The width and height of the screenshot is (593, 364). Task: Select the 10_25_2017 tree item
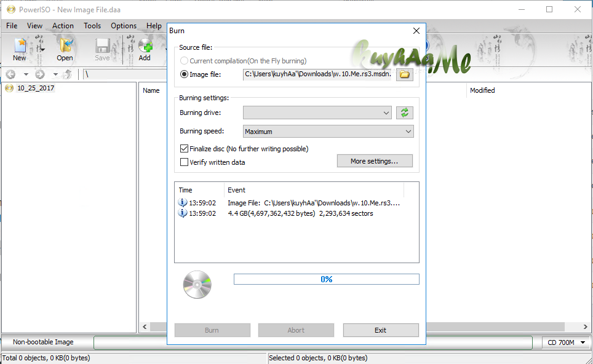coord(36,88)
